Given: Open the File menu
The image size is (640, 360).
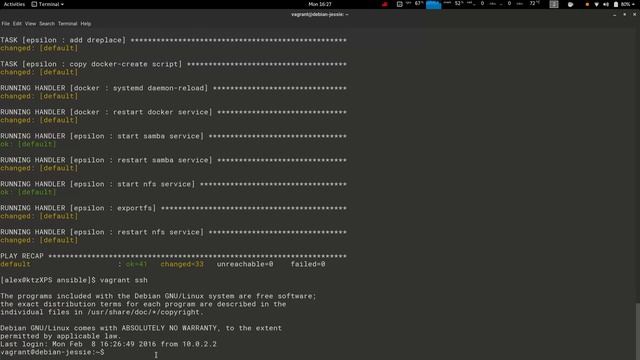Looking at the screenshot, I should tap(5, 24).
